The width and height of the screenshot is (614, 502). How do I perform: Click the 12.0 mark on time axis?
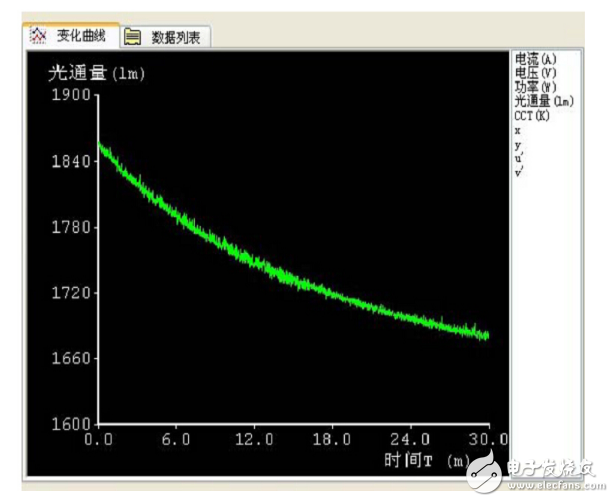(x=255, y=439)
